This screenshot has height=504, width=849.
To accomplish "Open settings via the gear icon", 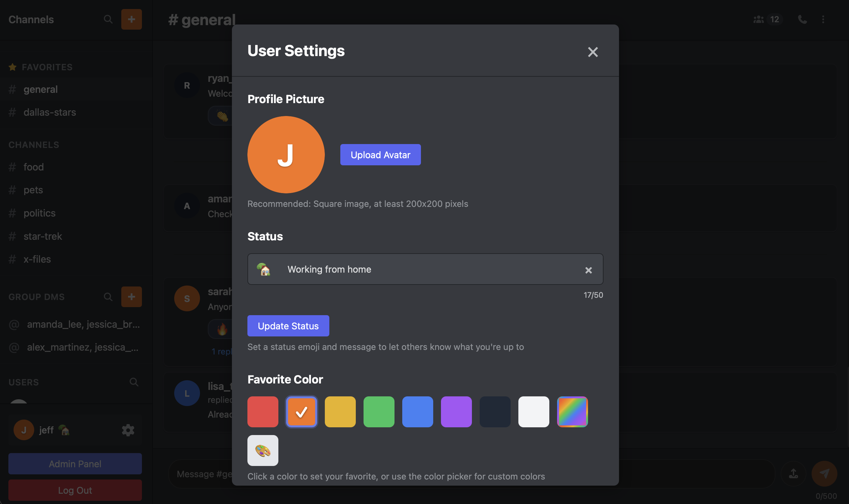I will pyautogui.click(x=128, y=430).
